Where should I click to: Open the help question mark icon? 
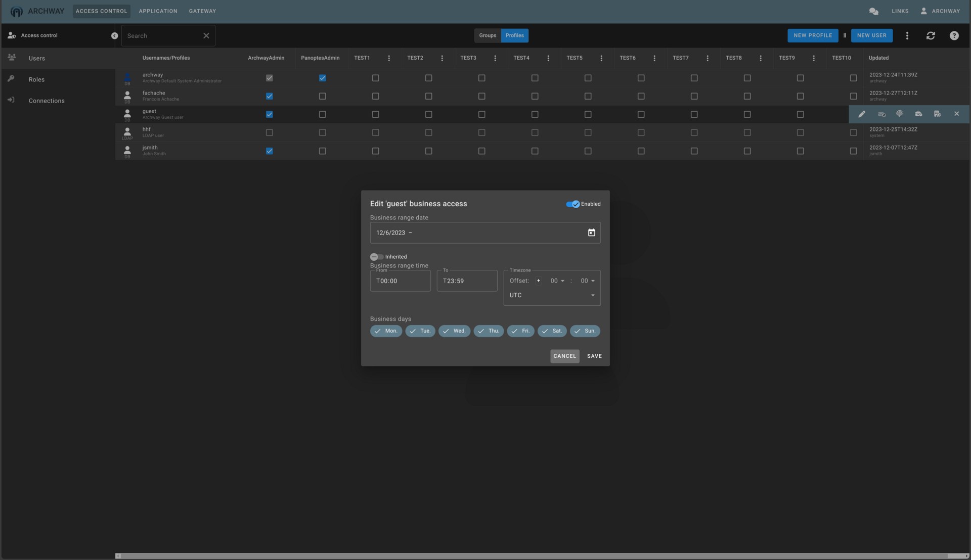click(954, 35)
